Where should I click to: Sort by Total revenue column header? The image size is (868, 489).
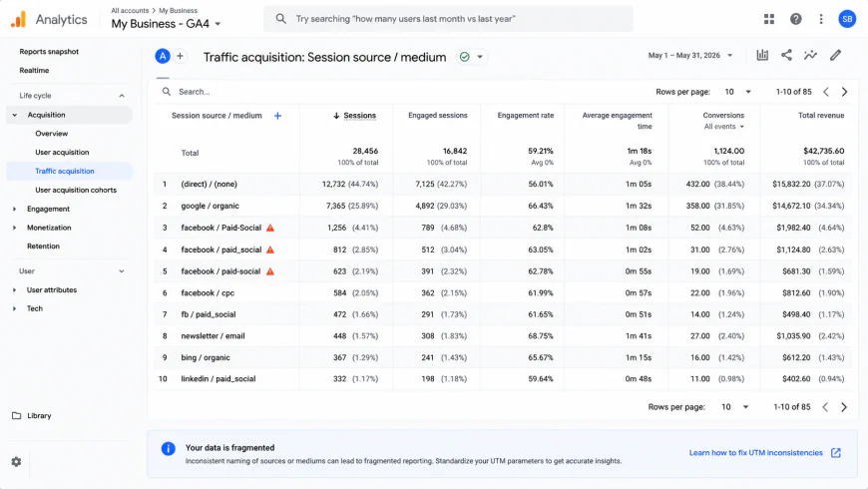(821, 115)
